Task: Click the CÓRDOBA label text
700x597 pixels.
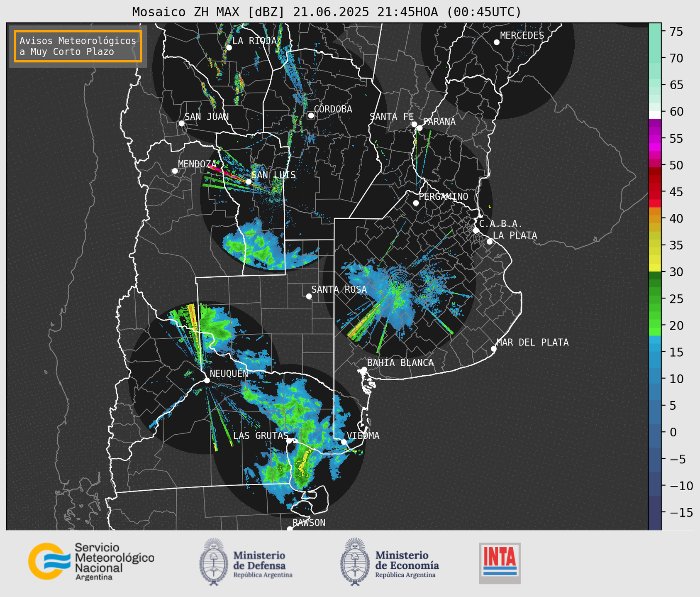Action: tap(333, 109)
